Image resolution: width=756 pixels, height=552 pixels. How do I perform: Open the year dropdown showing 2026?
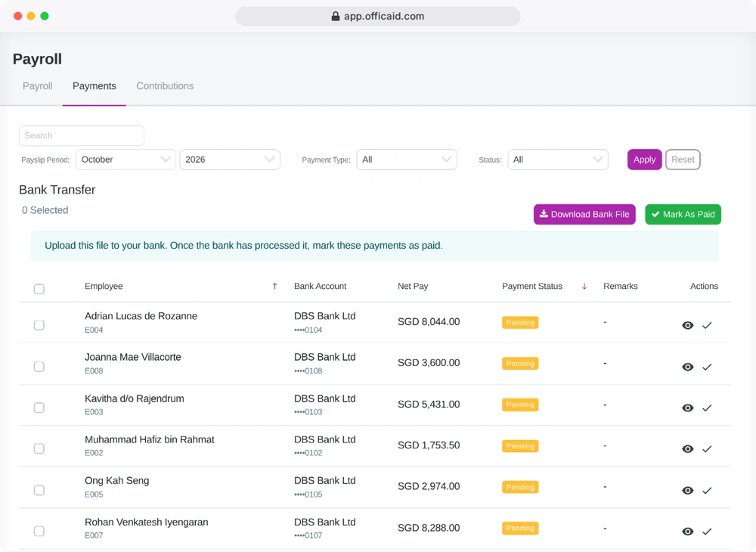pos(230,160)
